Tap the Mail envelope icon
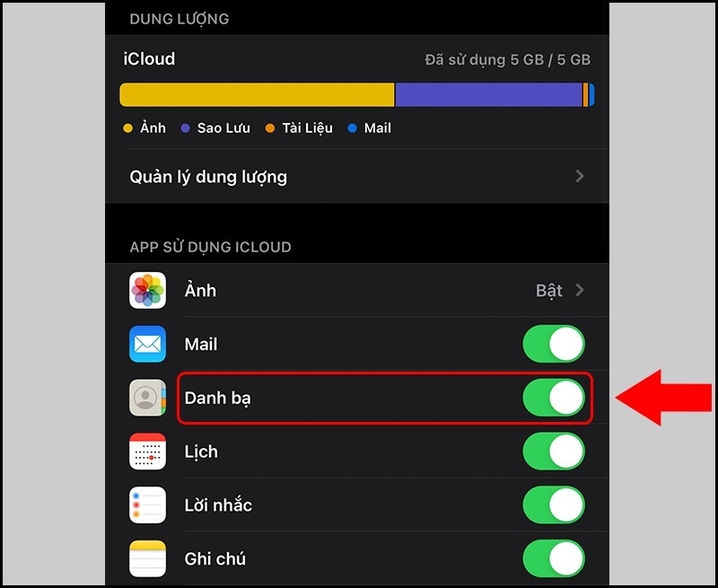Viewport: 718px width, 588px height. click(x=147, y=344)
